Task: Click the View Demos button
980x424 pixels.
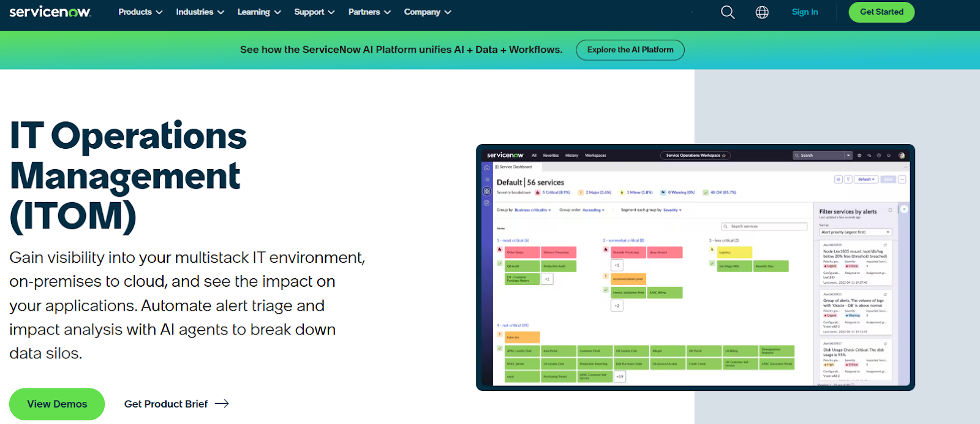Action: click(x=57, y=404)
